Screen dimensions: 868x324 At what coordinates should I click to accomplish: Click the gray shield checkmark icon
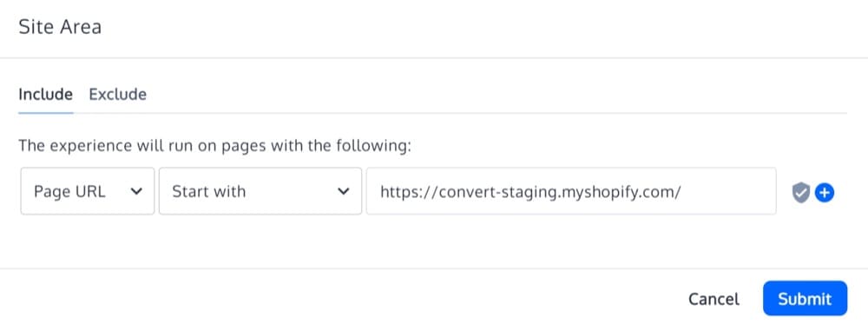tap(801, 193)
